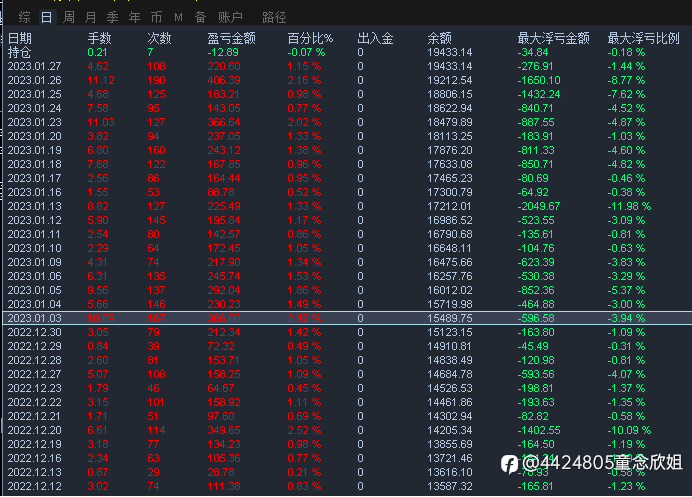The width and height of the screenshot is (692, 497).
Task: Select the 2022.12.21 date row
Action: tap(347, 416)
